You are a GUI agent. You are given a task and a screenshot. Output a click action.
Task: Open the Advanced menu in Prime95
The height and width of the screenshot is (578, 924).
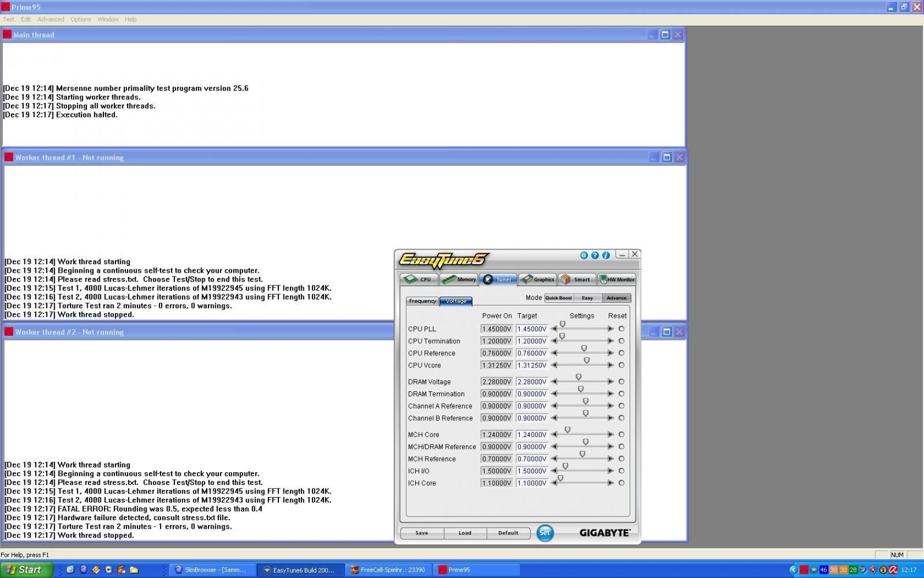pos(51,19)
